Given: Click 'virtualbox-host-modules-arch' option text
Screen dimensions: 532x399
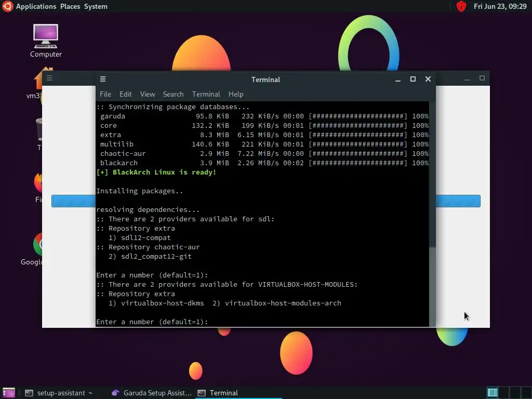Looking at the screenshot, I should (x=283, y=303).
